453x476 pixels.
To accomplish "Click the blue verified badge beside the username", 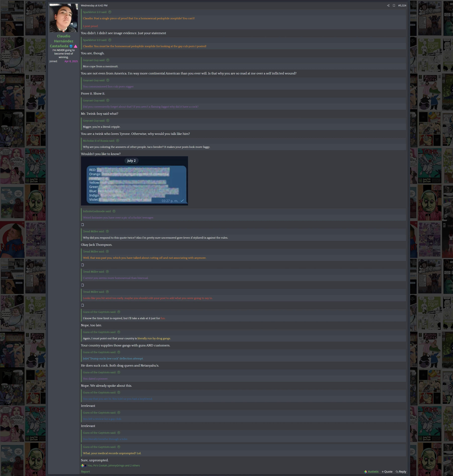I will coord(71,46).
